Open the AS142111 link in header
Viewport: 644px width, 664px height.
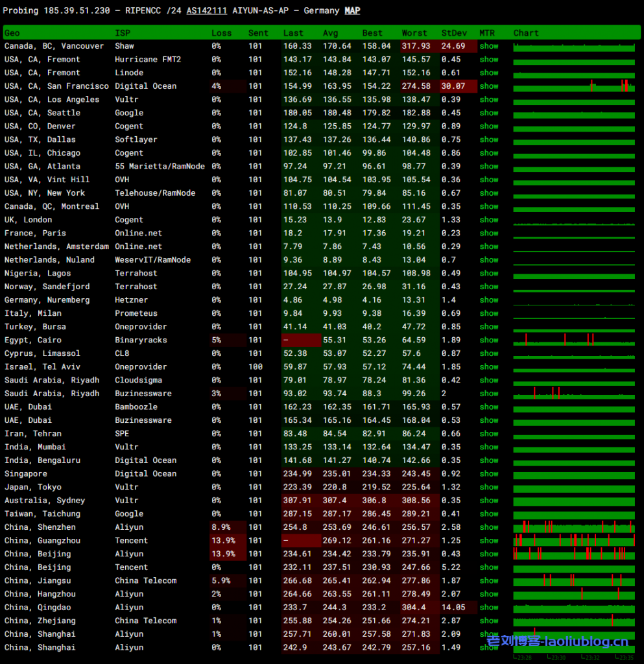tap(206, 10)
